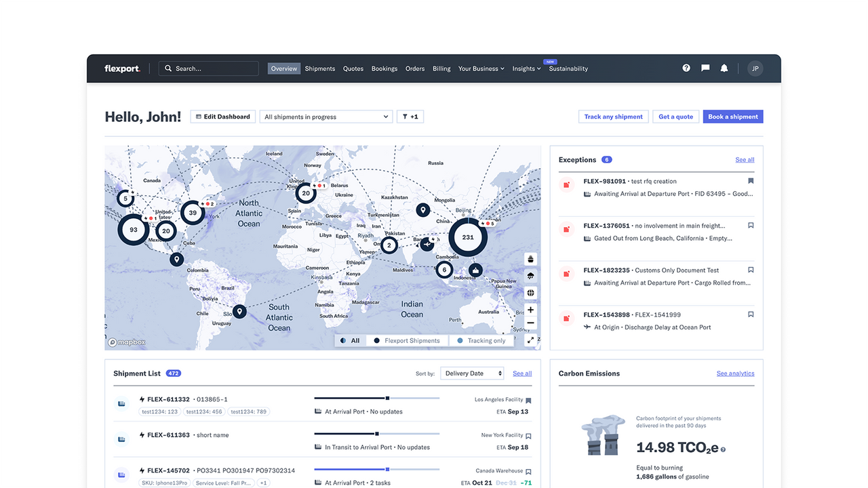Viewport: 868px width, 488px height.
Task: Select the All map filter
Action: tap(350, 341)
